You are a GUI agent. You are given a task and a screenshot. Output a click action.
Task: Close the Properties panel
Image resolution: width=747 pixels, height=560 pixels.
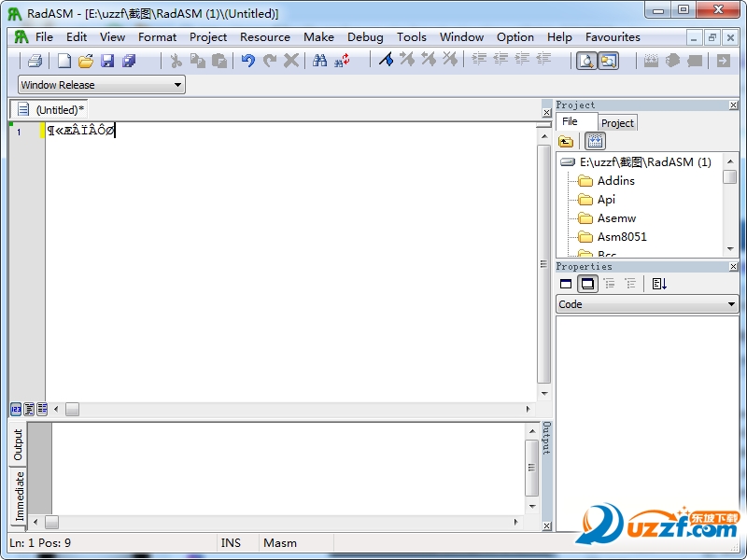[x=734, y=266]
